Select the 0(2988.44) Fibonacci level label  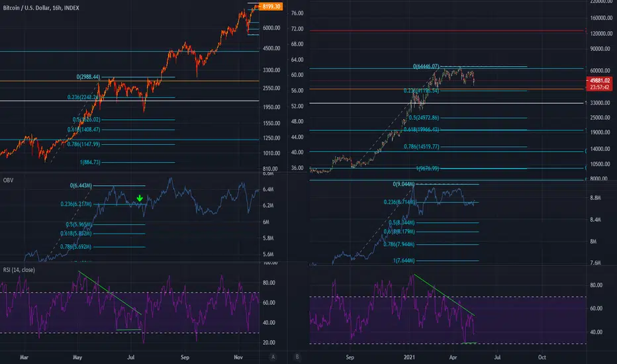[x=88, y=77]
